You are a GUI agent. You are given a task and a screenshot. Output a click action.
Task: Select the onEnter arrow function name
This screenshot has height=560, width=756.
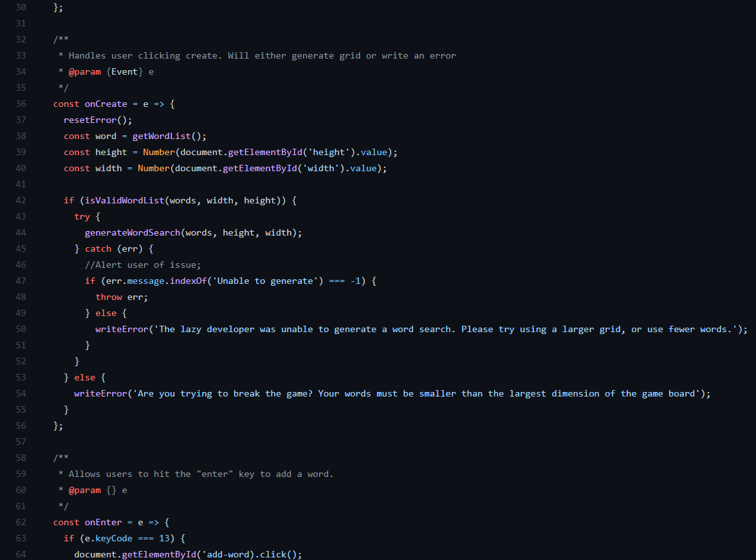coord(103,522)
